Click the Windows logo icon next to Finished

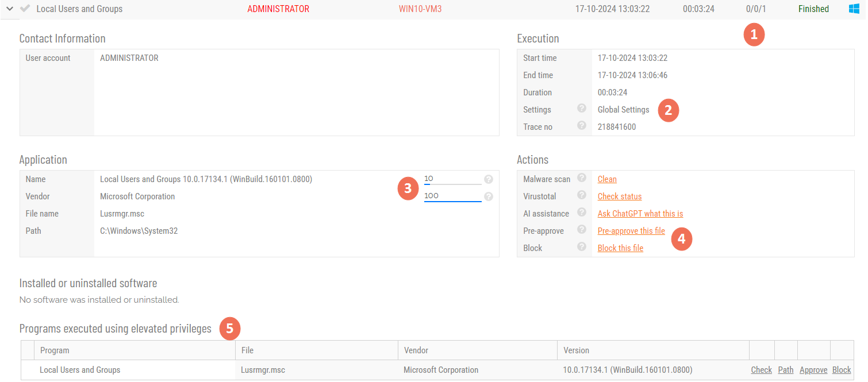(x=854, y=9)
